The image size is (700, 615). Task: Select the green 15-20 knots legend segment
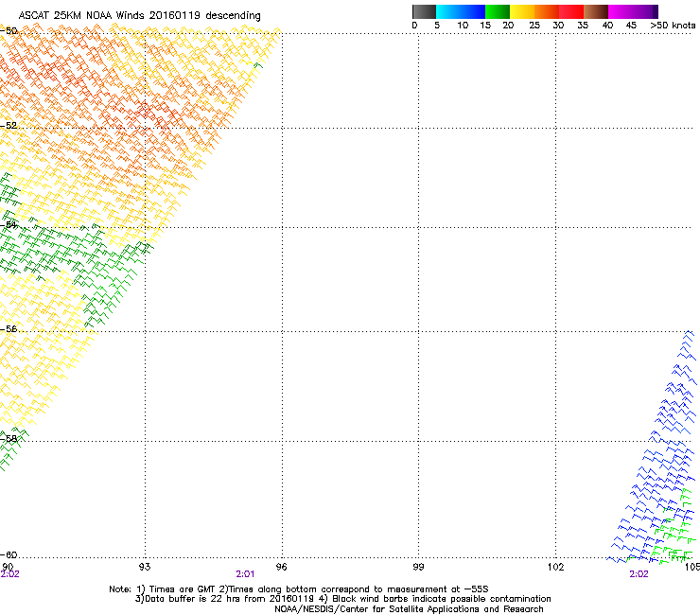point(498,11)
